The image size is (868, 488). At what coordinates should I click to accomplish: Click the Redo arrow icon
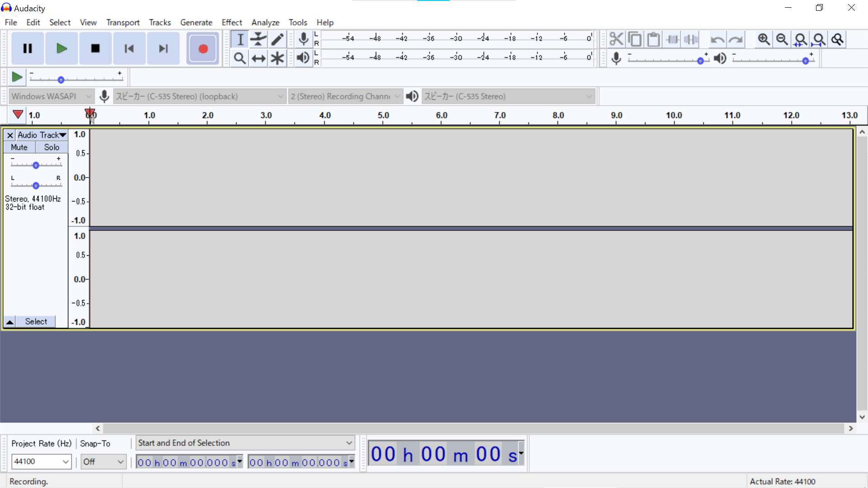(736, 39)
